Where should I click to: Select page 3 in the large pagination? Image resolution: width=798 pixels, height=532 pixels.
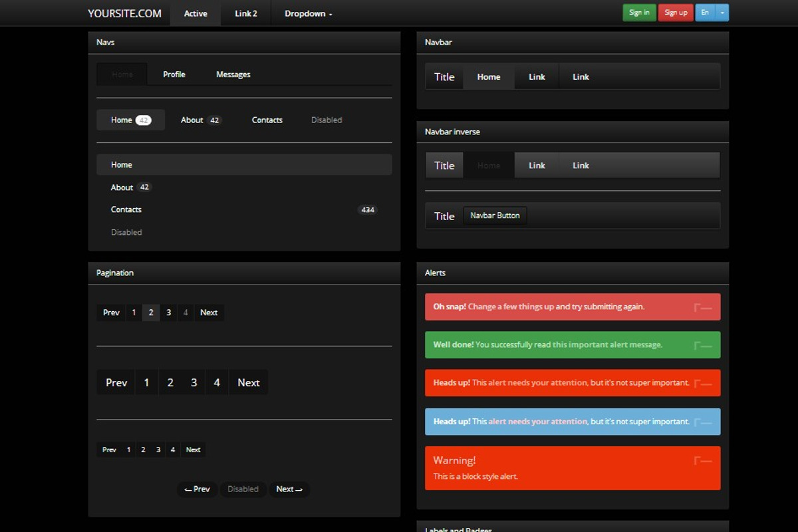pyautogui.click(x=193, y=382)
